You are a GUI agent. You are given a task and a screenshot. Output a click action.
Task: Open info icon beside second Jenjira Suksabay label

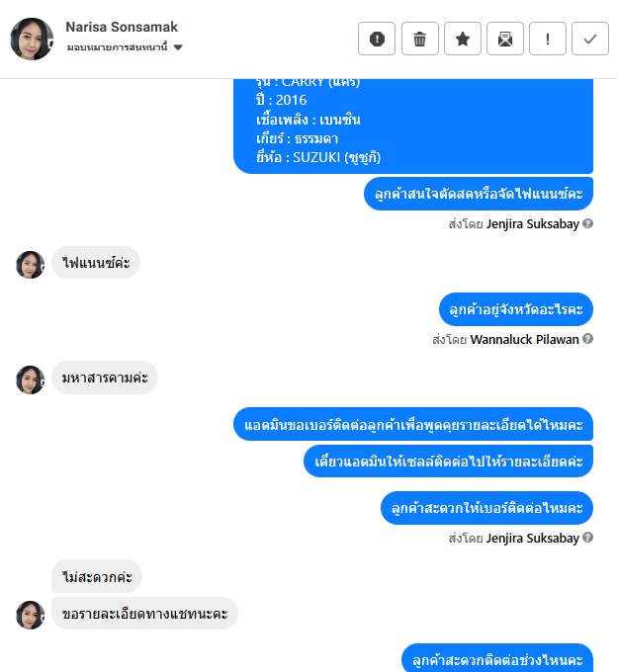tap(588, 537)
